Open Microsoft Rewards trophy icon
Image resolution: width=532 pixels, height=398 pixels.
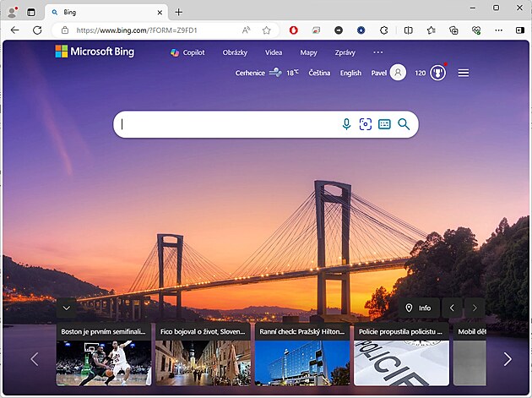tap(438, 73)
